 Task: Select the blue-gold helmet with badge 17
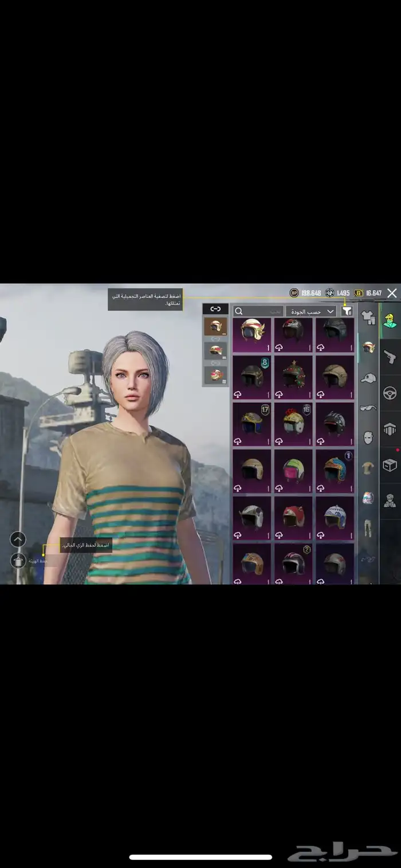click(x=251, y=424)
